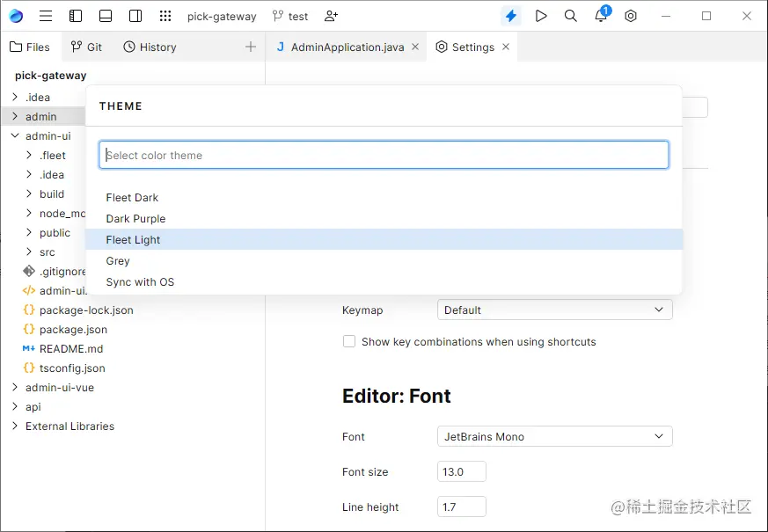The image size is (768, 532).
Task: Click the Run play icon
Action: pyautogui.click(x=541, y=16)
